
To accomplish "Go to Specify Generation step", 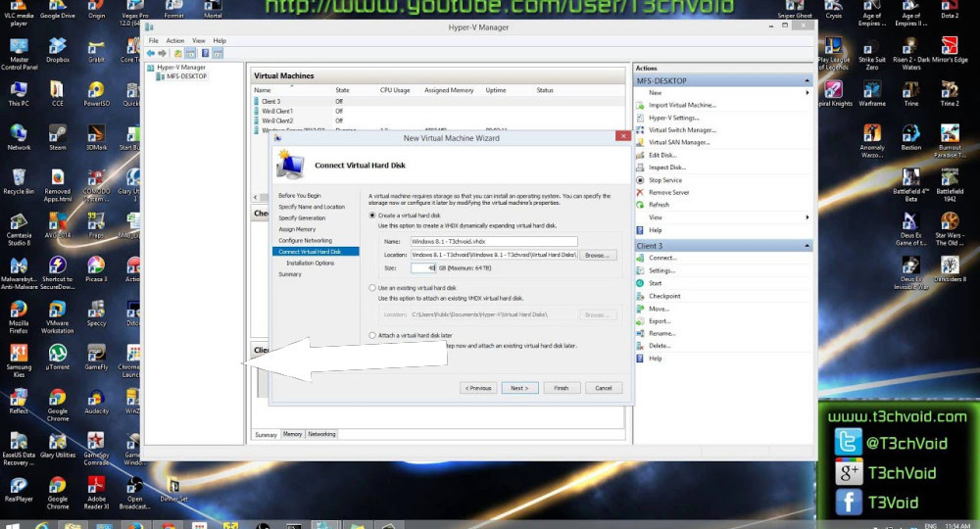I will pos(302,218).
